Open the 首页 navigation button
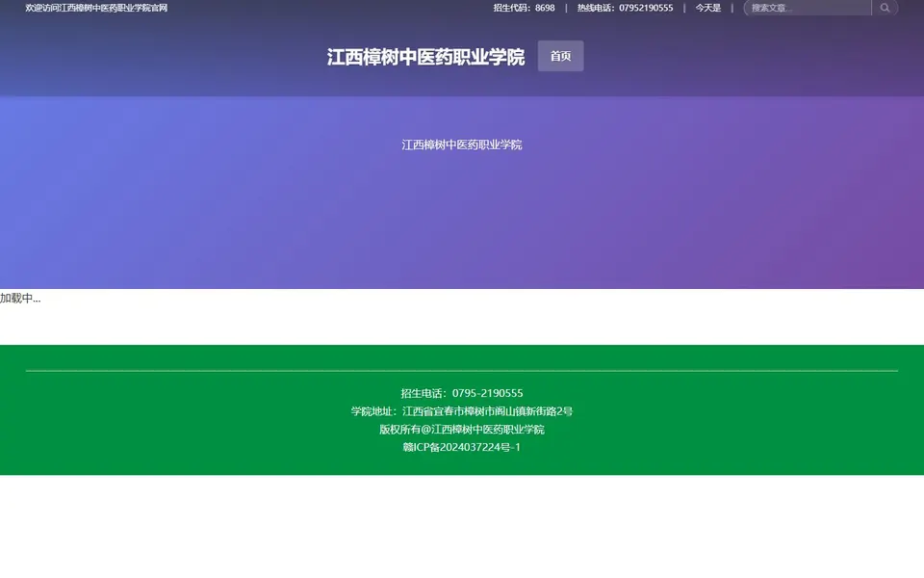The height and width of the screenshot is (578, 924). click(560, 56)
